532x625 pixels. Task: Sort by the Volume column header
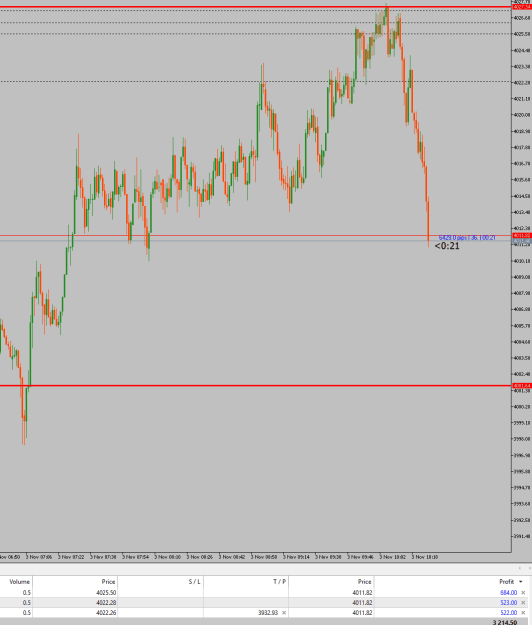click(x=20, y=582)
